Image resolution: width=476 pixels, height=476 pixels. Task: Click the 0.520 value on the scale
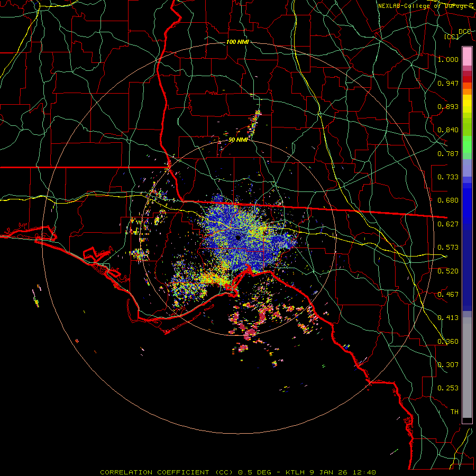coord(448,271)
